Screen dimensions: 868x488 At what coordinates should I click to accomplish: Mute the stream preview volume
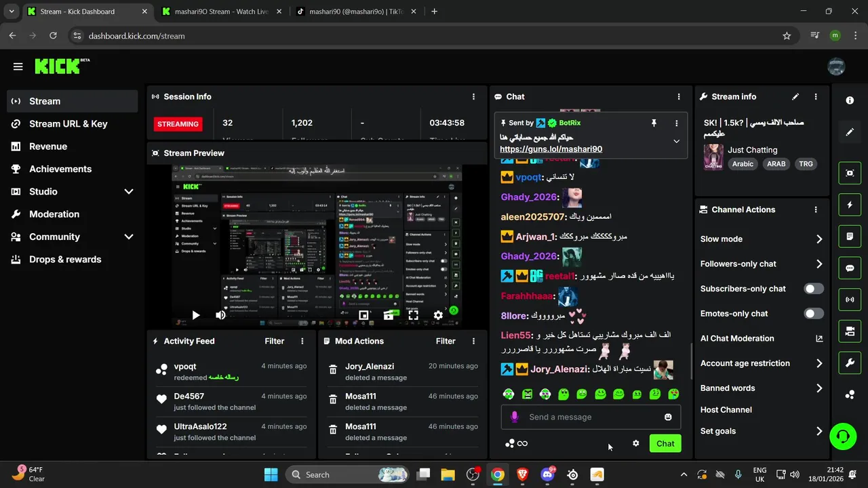(220, 315)
